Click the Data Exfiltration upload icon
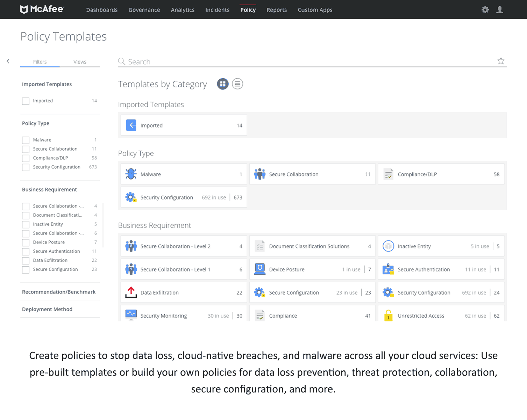 tap(131, 292)
